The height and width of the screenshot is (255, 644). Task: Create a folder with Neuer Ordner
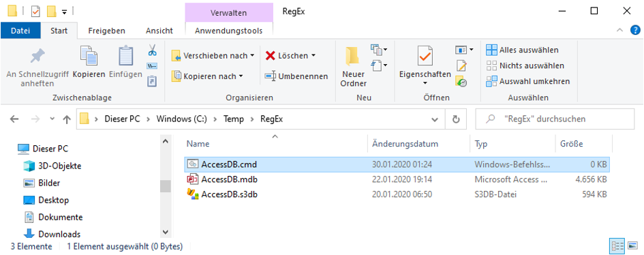point(354,66)
